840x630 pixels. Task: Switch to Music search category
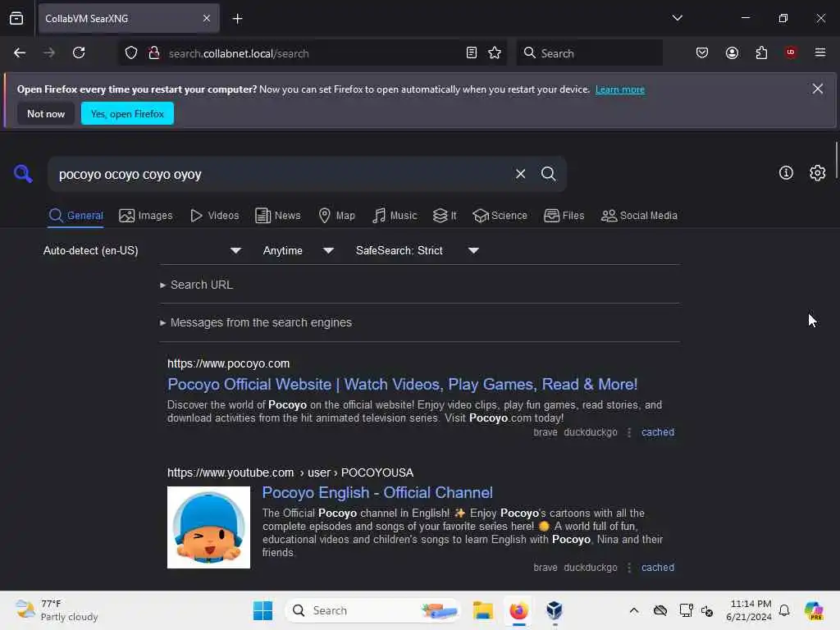click(395, 216)
